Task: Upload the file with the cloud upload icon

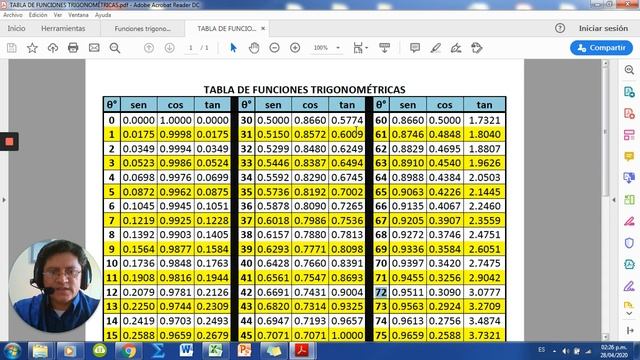Action: [53, 48]
